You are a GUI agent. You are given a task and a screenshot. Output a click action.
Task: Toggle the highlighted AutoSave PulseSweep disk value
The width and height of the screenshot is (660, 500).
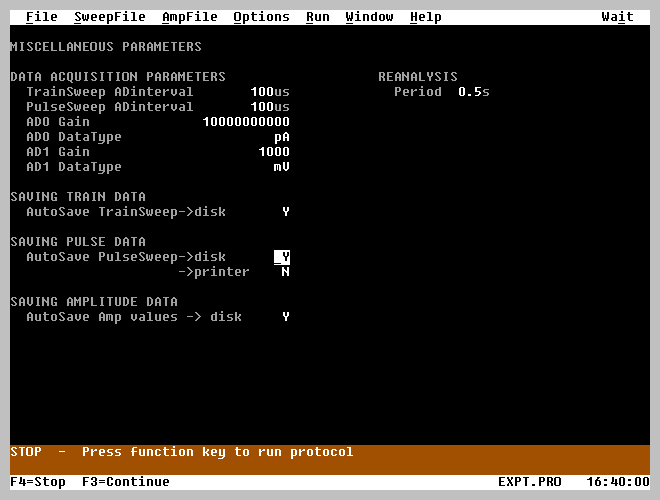[x=282, y=257]
